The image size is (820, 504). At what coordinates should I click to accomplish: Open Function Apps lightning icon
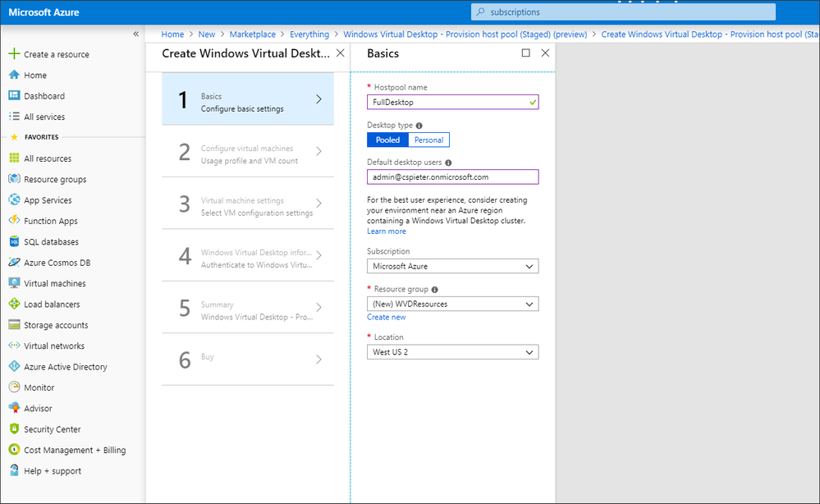coord(14,221)
